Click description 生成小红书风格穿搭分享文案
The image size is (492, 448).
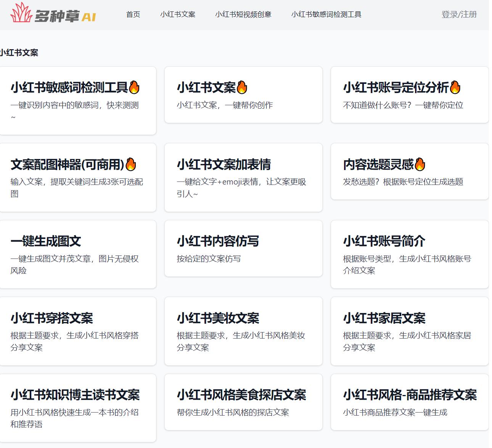click(x=75, y=341)
